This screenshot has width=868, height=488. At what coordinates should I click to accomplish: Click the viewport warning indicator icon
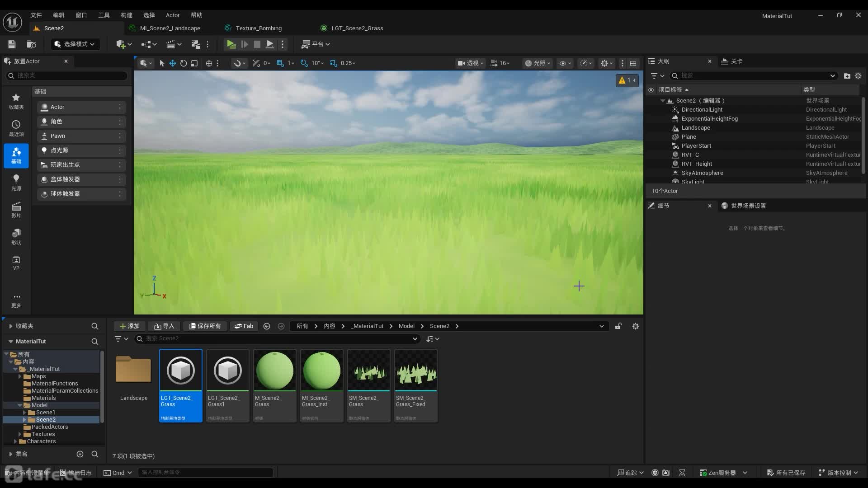click(623, 80)
